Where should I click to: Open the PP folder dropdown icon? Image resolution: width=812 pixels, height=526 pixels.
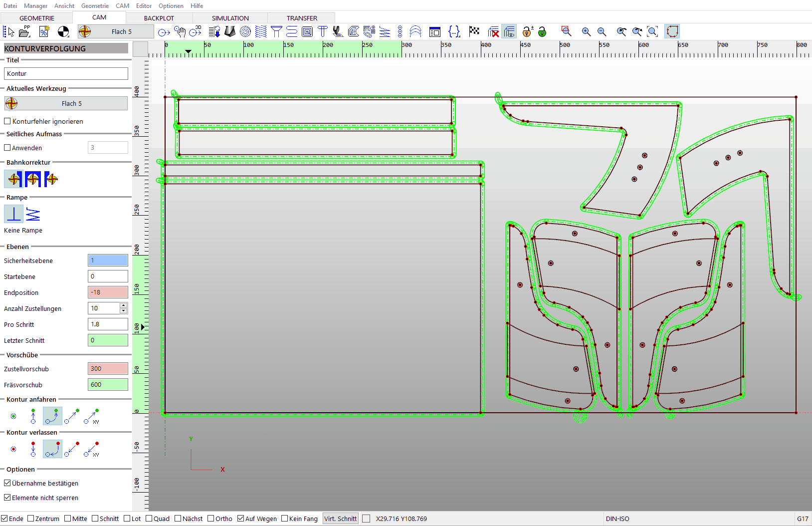24,31
